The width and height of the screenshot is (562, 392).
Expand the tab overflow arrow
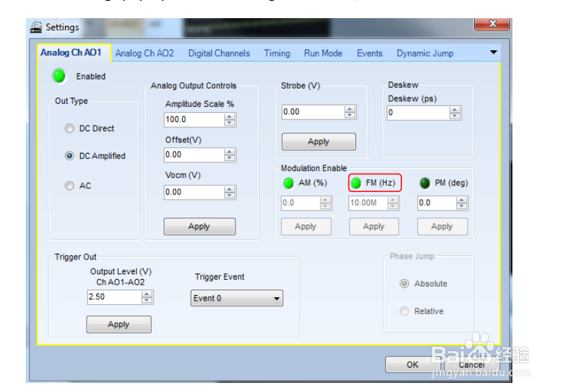coord(494,52)
